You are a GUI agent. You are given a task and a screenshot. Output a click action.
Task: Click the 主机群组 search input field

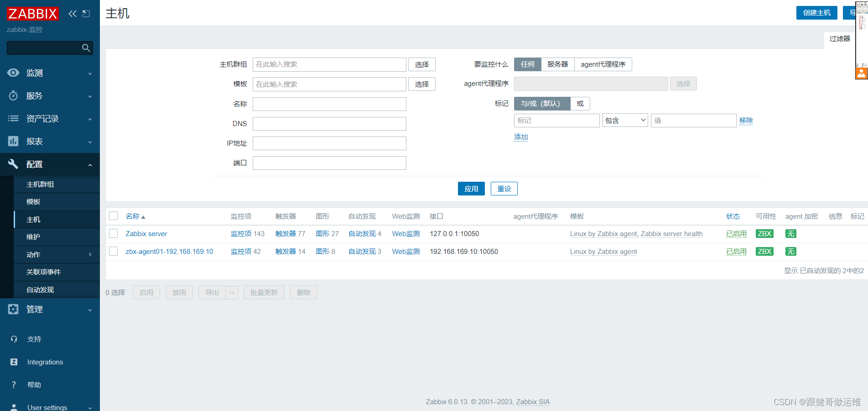pos(329,64)
